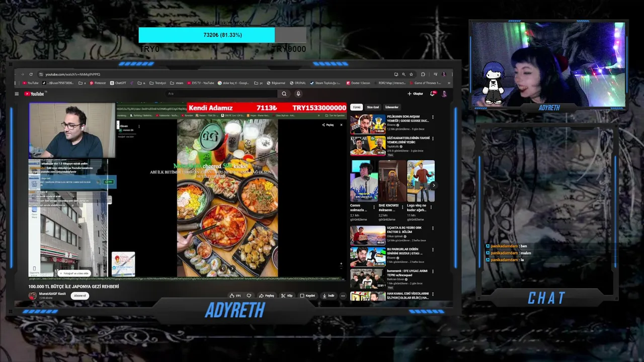This screenshot has height=362, width=644.
Task: Select the İzlenenler filter chip
Action: click(392, 107)
